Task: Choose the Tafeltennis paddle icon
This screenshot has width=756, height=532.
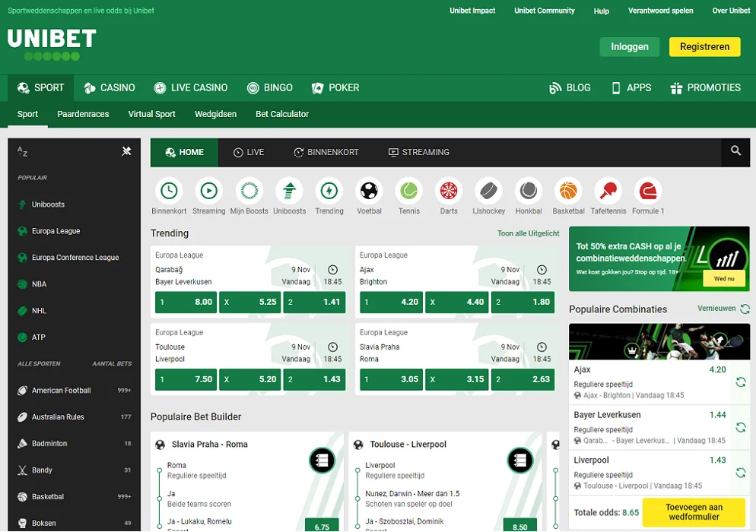Action: (608, 191)
